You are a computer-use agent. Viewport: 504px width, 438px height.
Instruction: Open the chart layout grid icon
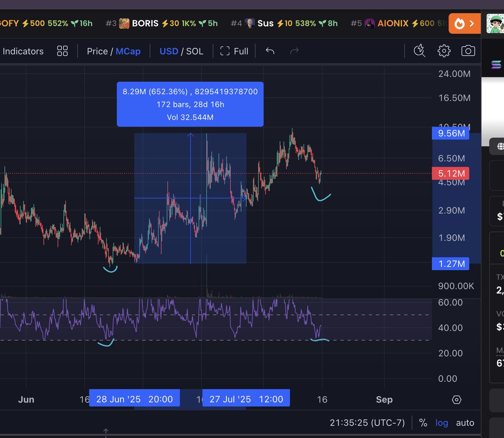point(63,51)
